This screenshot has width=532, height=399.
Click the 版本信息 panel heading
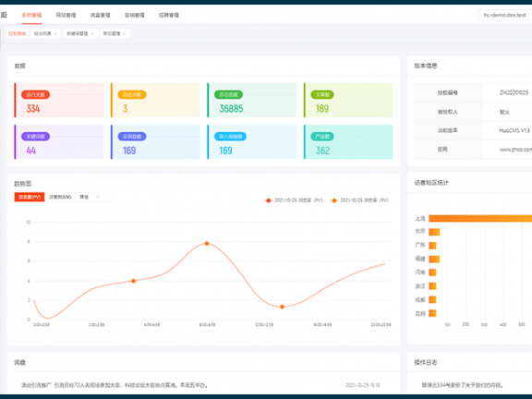click(x=426, y=66)
